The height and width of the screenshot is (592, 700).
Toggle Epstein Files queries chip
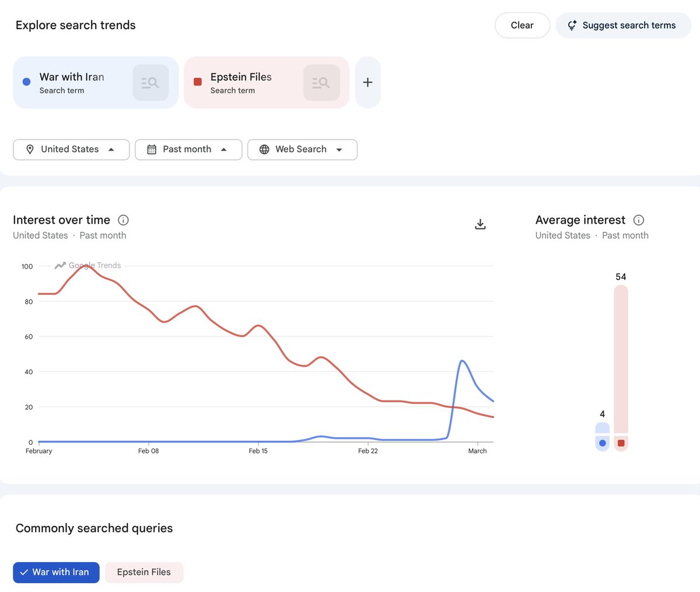coord(144,572)
